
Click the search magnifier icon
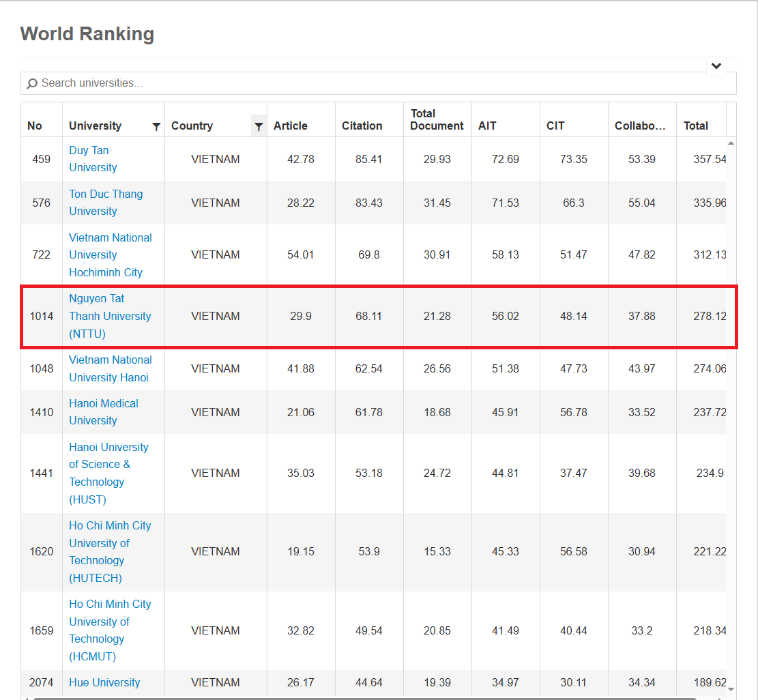coord(32,84)
